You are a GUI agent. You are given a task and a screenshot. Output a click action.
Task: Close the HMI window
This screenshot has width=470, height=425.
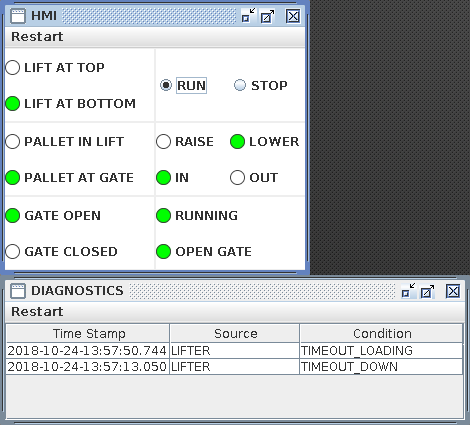293,16
